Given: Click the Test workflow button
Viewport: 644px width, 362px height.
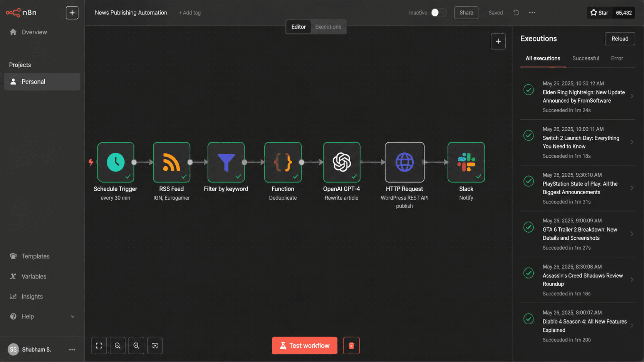Looking at the screenshot, I should click(305, 345).
